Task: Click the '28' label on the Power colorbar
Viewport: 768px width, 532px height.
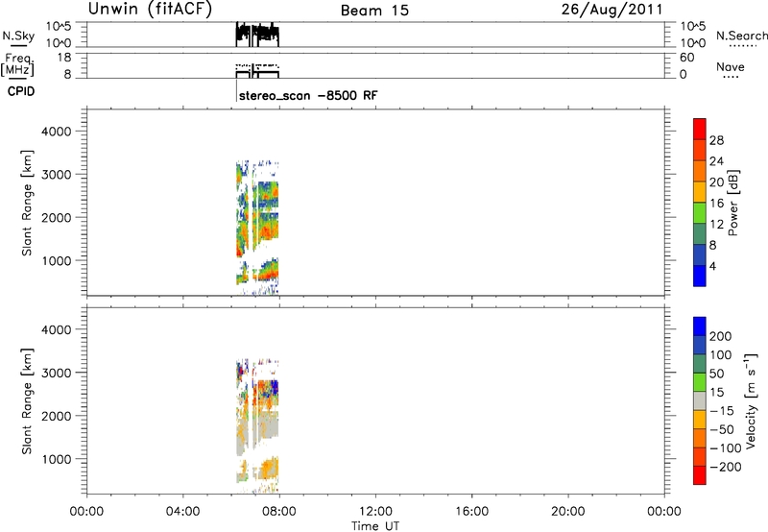Action: click(x=716, y=140)
